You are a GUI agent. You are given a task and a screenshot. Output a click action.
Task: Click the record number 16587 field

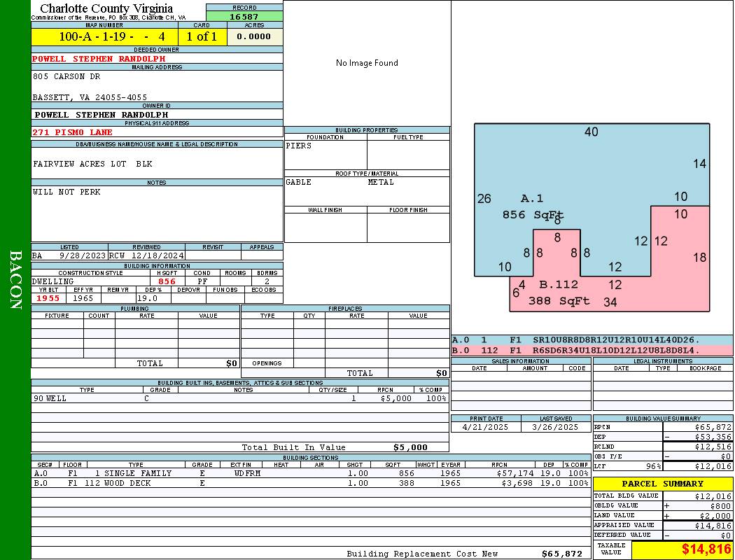tap(244, 16)
